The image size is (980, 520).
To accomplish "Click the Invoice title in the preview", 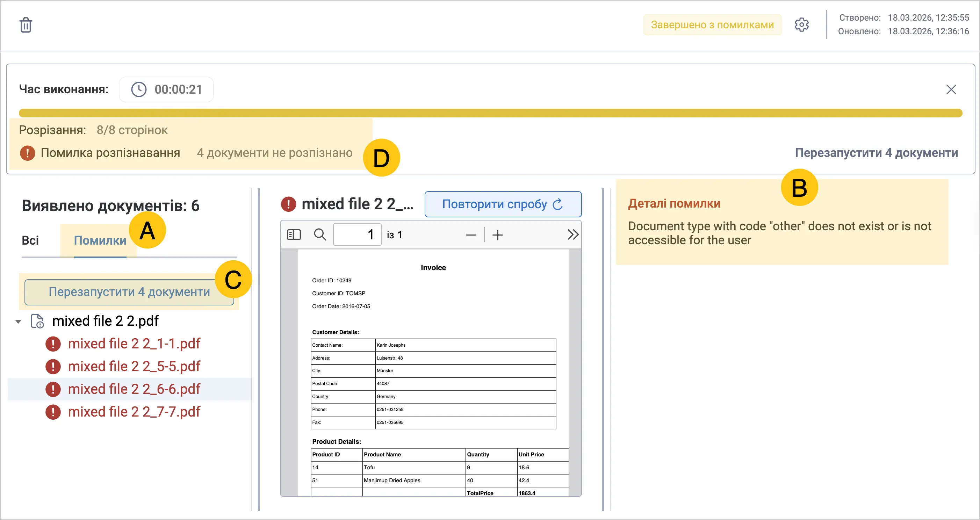I will point(433,267).
